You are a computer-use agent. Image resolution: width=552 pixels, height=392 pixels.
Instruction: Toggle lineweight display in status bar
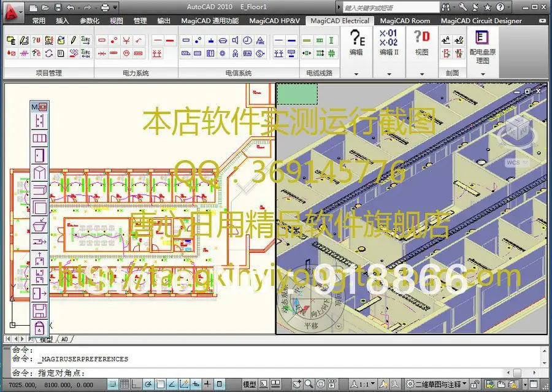click(207, 384)
